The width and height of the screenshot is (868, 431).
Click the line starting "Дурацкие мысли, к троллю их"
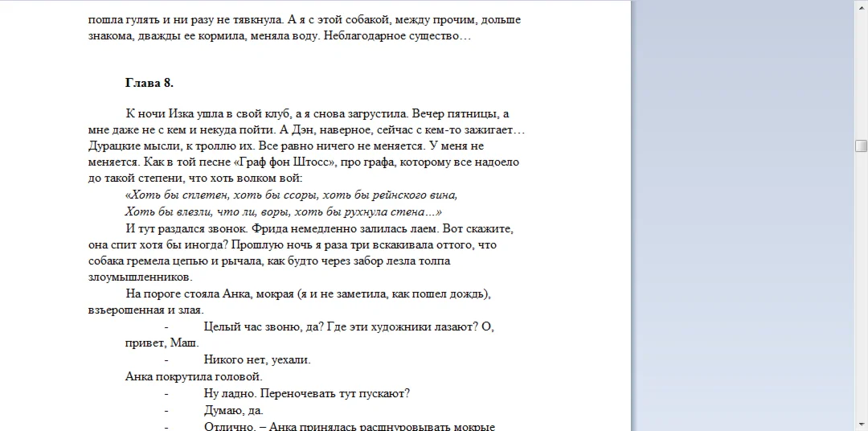pyautogui.click(x=285, y=146)
